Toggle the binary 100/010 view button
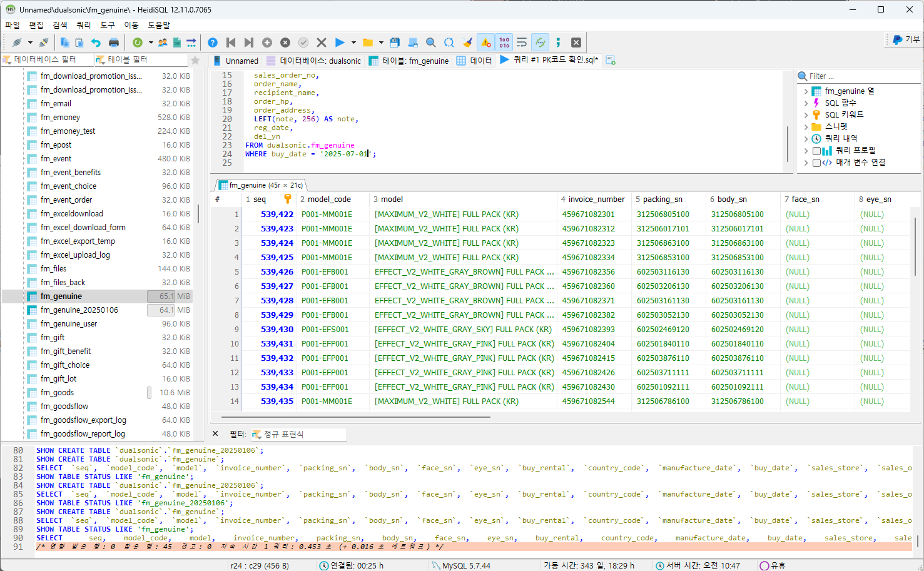This screenshot has height=571, width=924. 504,43
